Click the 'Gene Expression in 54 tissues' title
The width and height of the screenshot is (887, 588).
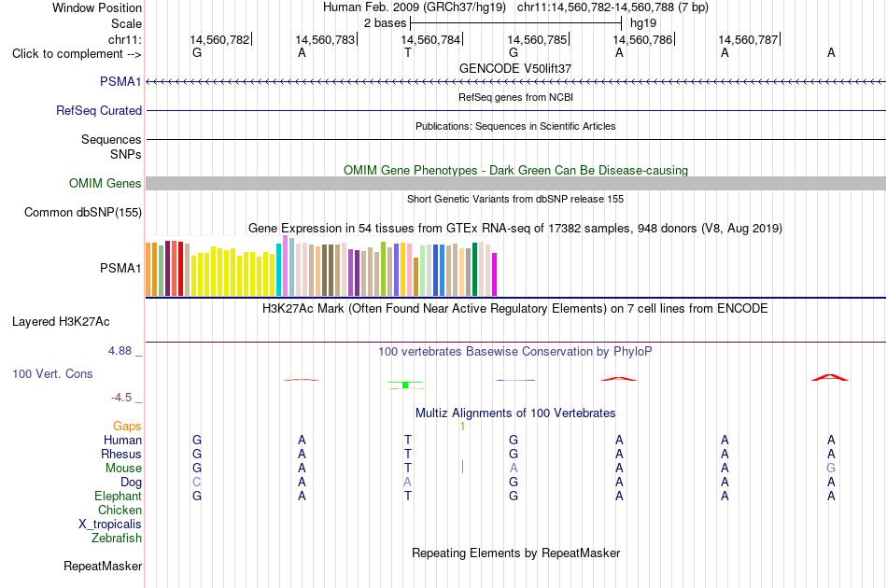click(x=515, y=229)
